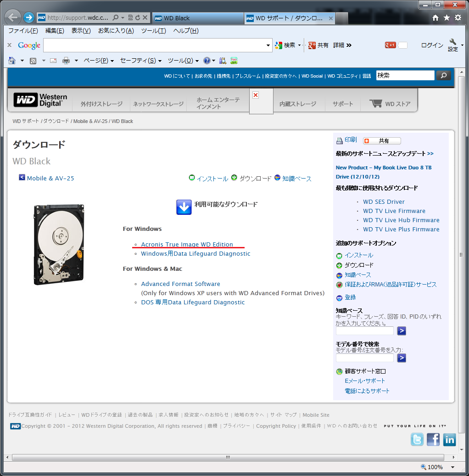Viewport: 469px width, 476px height.
Task: Go forward with the blue forward arrow
Action: point(29,17)
